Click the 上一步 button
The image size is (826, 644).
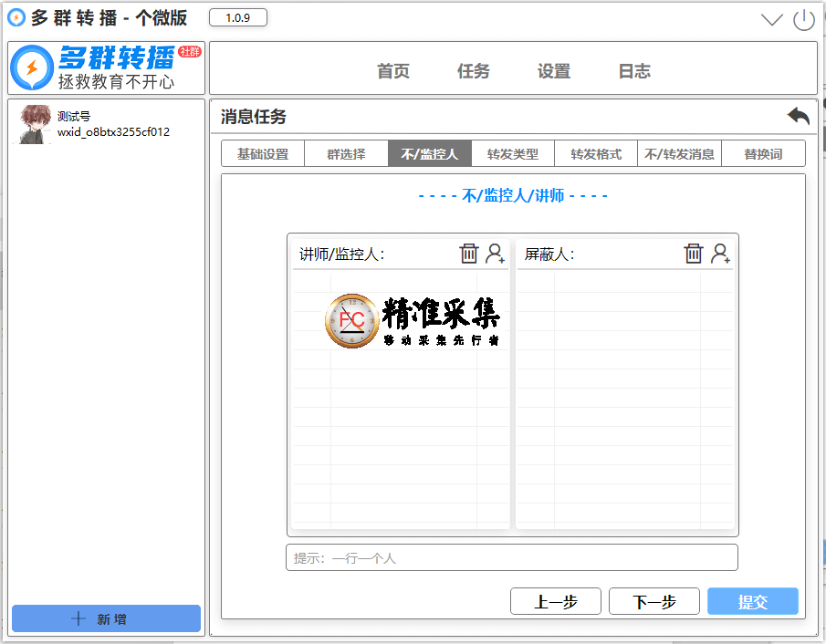[556, 601]
